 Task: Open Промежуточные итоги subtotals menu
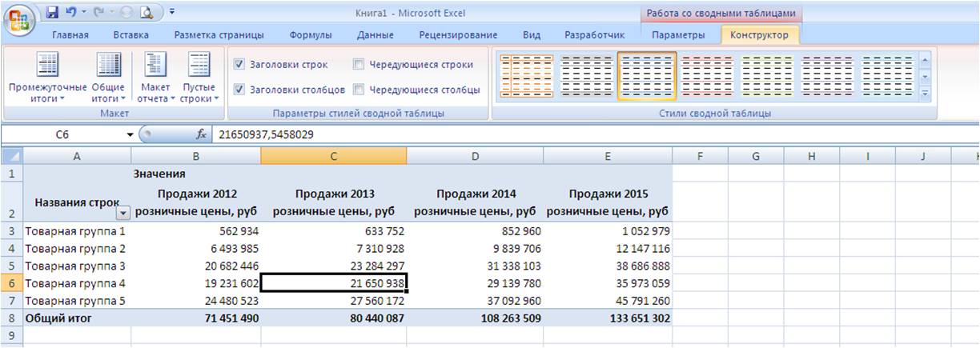pos(37,78)
